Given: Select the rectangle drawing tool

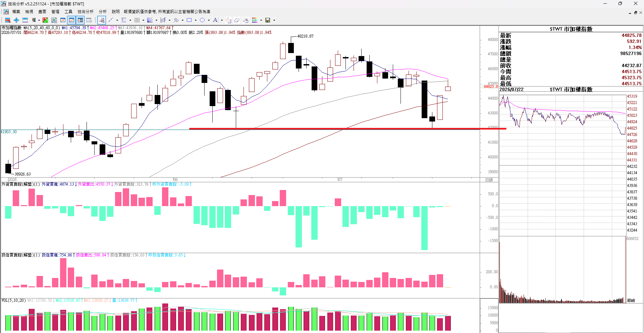Looking at the screenshot, I should pyautogui.click(x=189, y=20).
